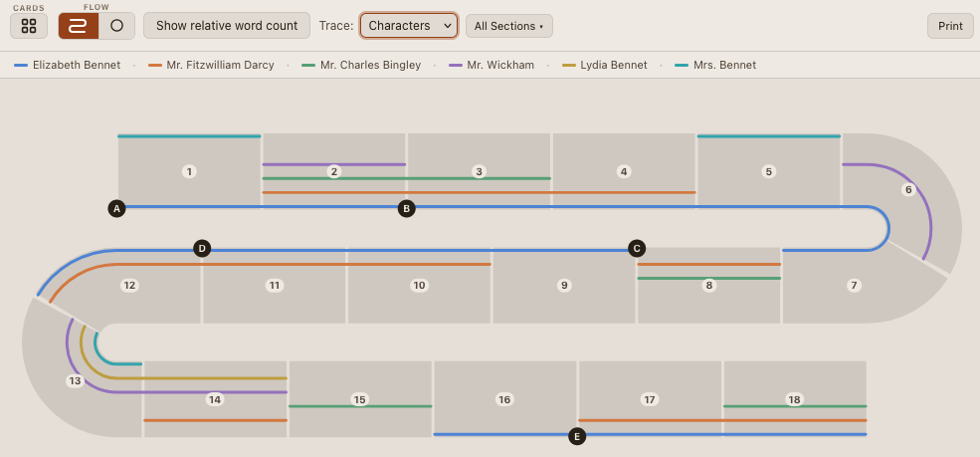
Task: Select Mrs. Bennet in the legend
Action: coord(716,65)
